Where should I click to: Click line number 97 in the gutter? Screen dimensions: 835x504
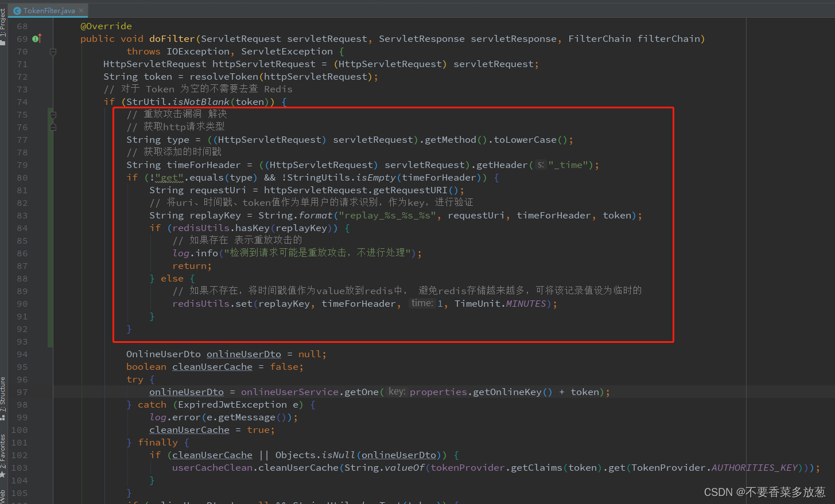click(22, 392)
